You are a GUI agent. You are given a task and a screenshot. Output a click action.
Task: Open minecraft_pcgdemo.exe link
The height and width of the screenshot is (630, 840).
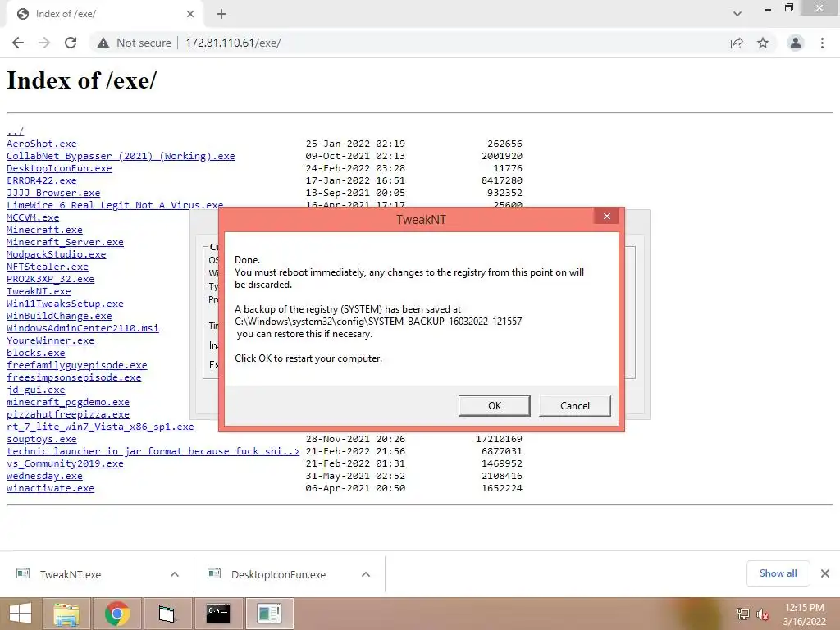(x=68, y=402)
